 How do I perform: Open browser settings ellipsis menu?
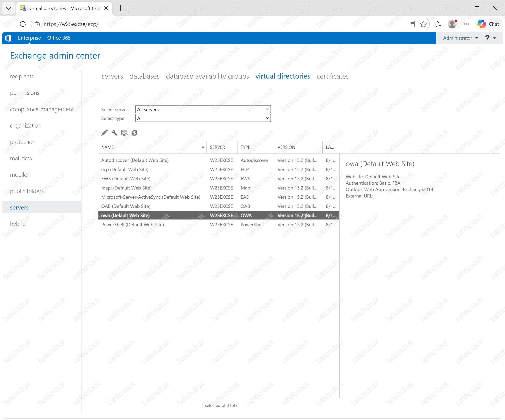[467, 24]
